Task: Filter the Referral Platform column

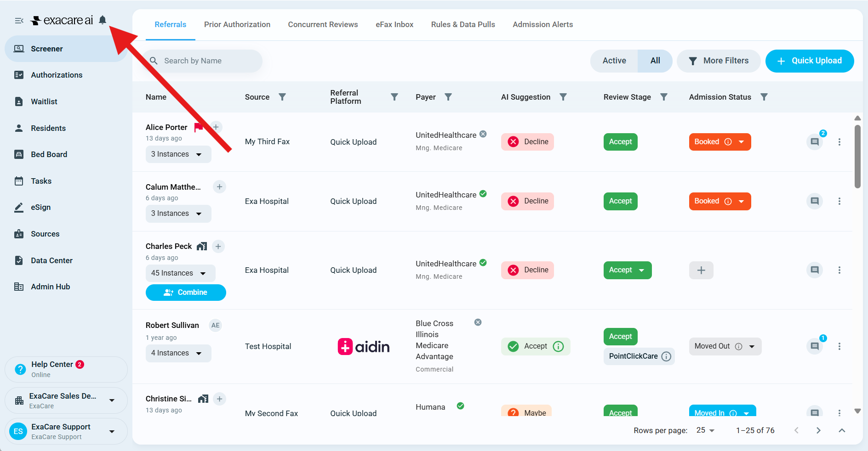Action: coord(394,97)
